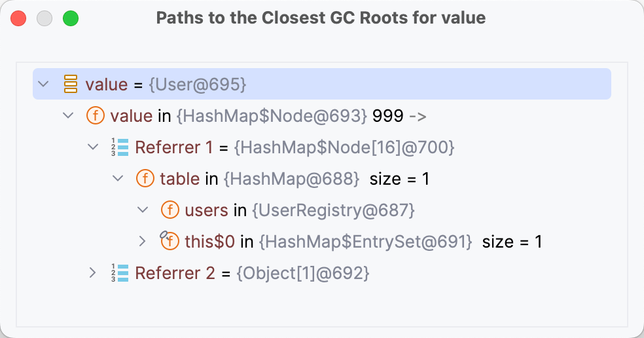This screenshot has height=338, width=644.
Task: Click the field icon beside users
Action: click(170, 210)
